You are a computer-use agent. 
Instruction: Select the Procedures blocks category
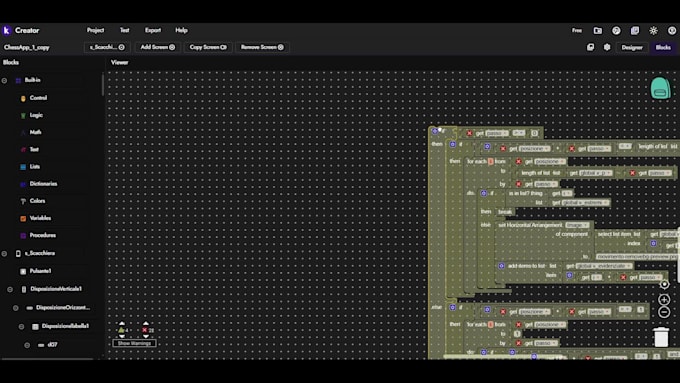(42, 235)
